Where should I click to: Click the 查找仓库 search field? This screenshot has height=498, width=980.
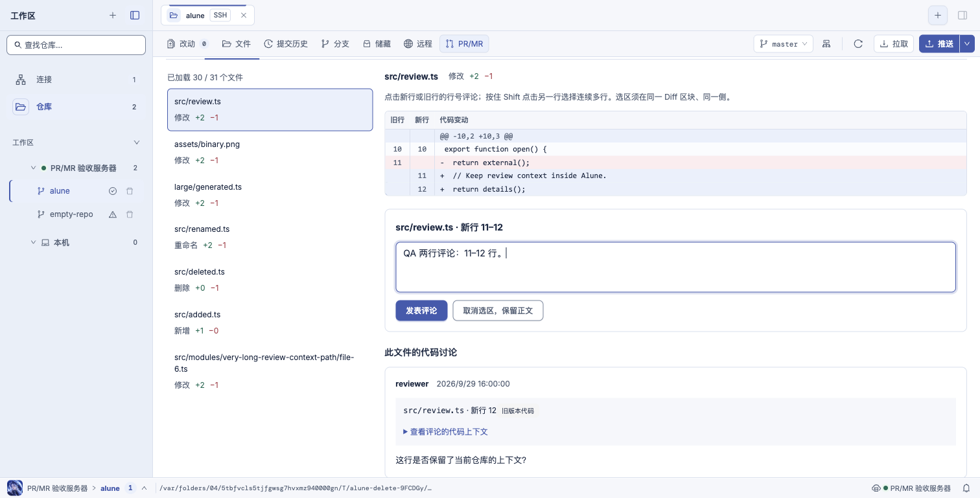pyautogui.click(x=76, y=45)
